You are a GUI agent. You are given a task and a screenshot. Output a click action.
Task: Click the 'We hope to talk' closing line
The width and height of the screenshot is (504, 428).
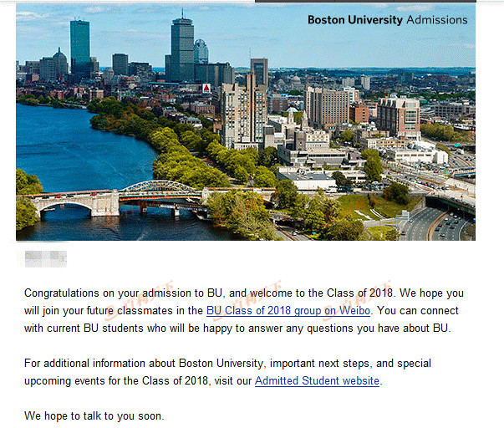tap(94, 415)
